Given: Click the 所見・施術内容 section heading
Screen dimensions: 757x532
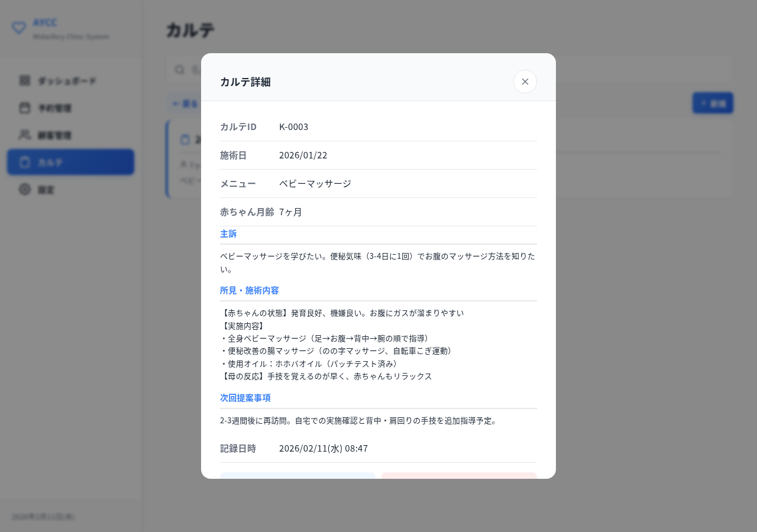Looking at the screenshot, I should pyautogui.click(x=249, y=290).
